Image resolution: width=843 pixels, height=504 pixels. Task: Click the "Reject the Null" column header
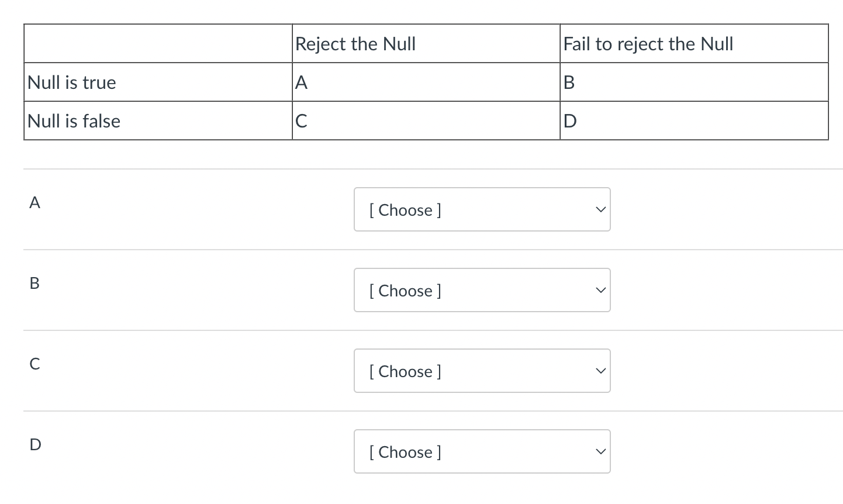[x=355, y=44]
